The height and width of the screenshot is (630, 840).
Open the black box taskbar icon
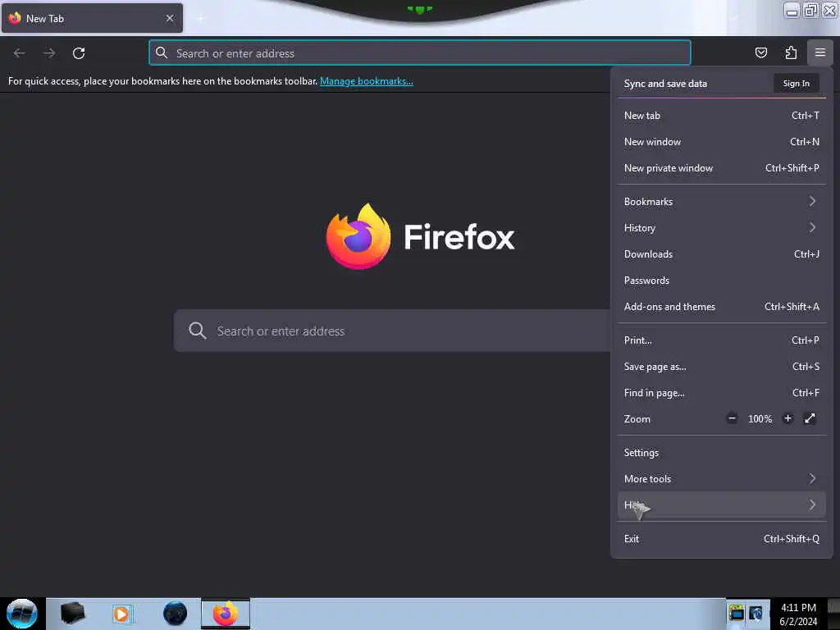(x=72, y=614)
